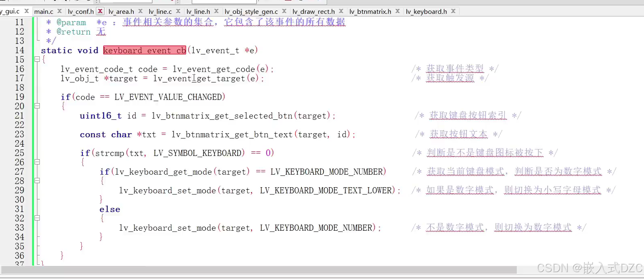Click lv_keyboard_get_mode on line 27
The image size is (644, 279).
click(x=163, y=172)
